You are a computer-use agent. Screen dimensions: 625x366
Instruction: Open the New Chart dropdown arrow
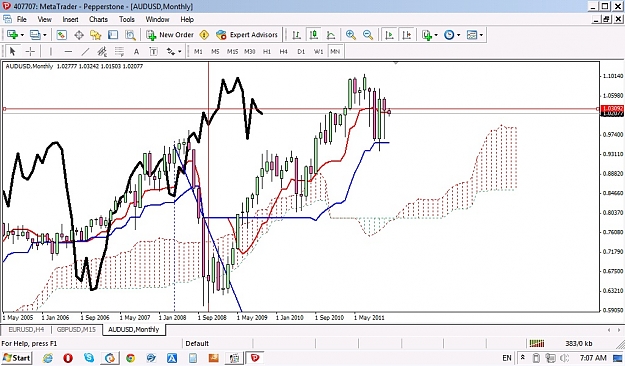point(22,35)
